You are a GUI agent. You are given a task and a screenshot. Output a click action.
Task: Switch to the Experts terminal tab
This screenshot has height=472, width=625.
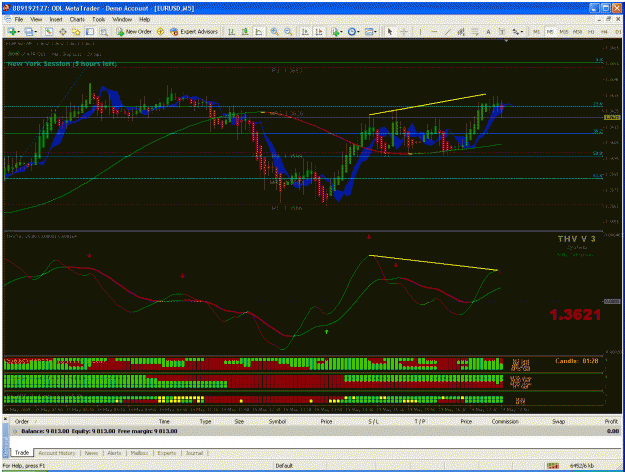(167, 453)
